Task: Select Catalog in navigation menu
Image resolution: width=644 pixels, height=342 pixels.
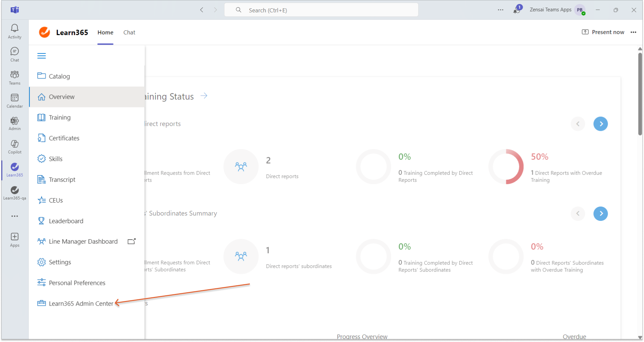Action: click(x=59, y=76)
